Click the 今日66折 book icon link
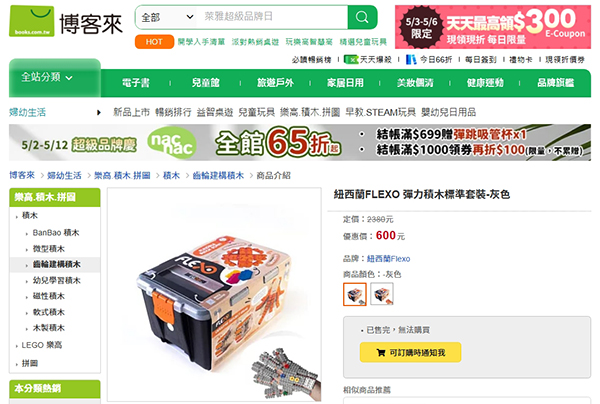 tap(411, 59)
